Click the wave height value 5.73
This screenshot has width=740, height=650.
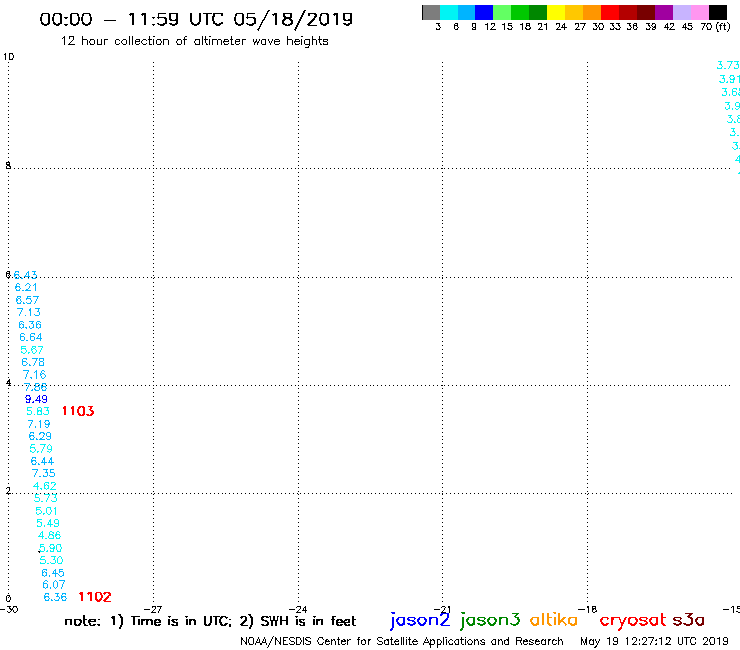[x=46, y=498]
